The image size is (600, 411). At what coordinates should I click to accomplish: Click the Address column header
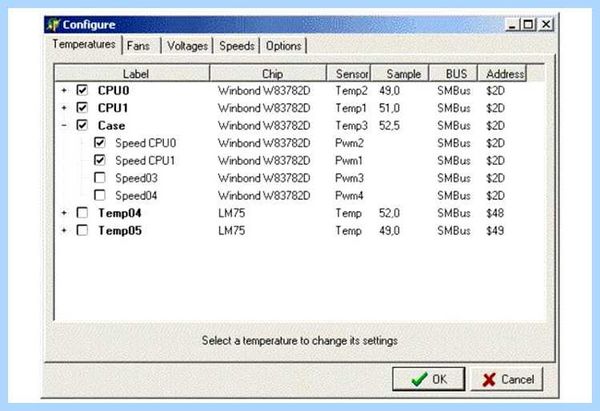click(x=502, y=73)
